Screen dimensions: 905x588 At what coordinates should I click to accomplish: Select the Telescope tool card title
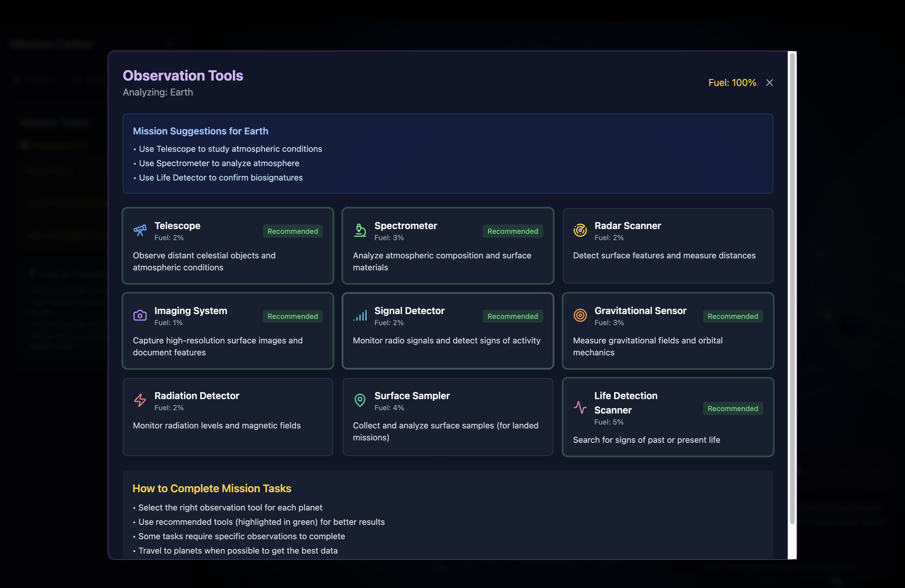click(177, 225)
